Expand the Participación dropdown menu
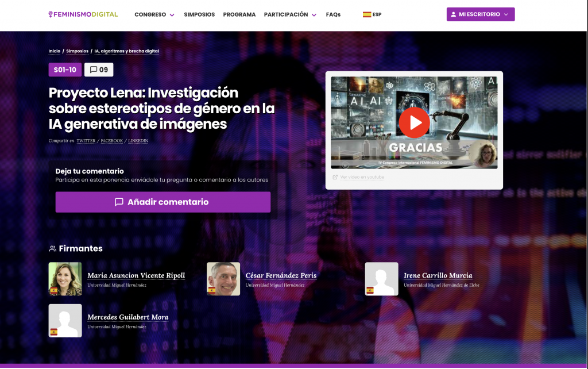 pos(290,14)
